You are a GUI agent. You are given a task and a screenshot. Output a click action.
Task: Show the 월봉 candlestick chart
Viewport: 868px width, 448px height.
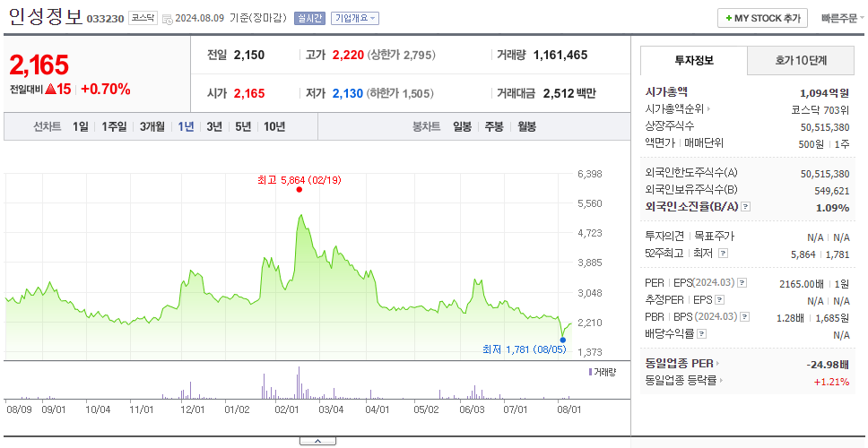[x=527, y=126]
